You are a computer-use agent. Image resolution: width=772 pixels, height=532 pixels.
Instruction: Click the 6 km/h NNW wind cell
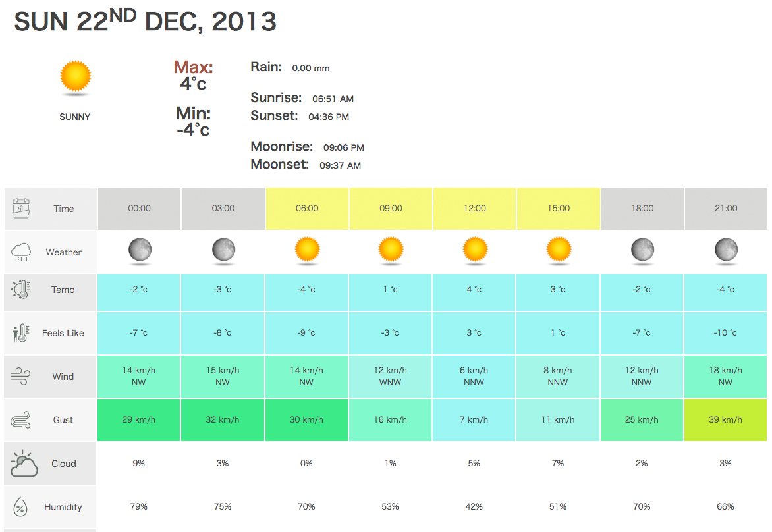474,377
